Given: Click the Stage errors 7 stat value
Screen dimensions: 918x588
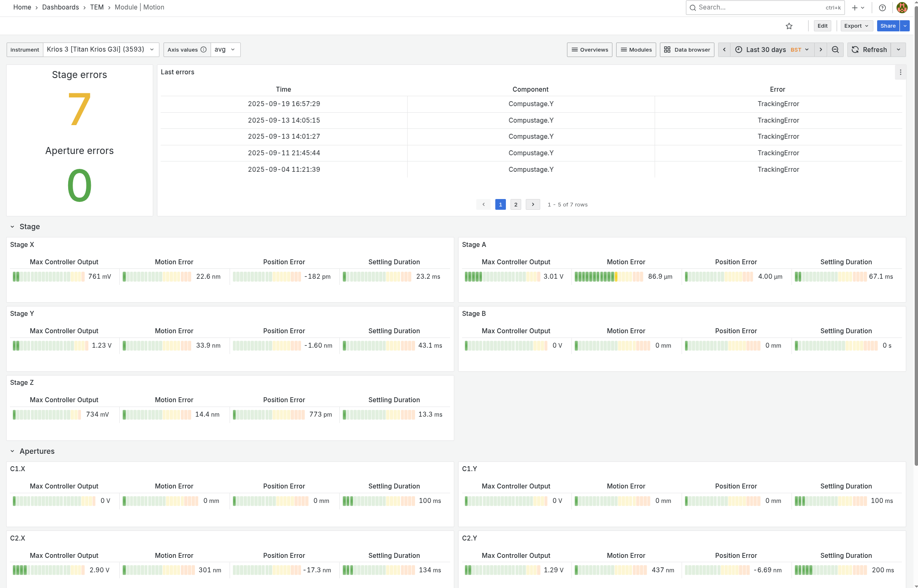Looking at the screenshot, I should tap(79, 109).
